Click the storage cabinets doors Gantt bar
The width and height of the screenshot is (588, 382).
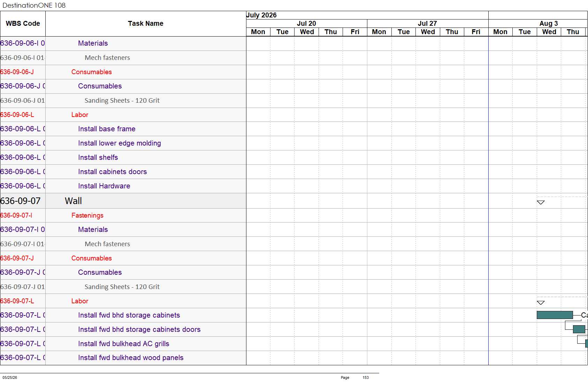pos(579,329)
